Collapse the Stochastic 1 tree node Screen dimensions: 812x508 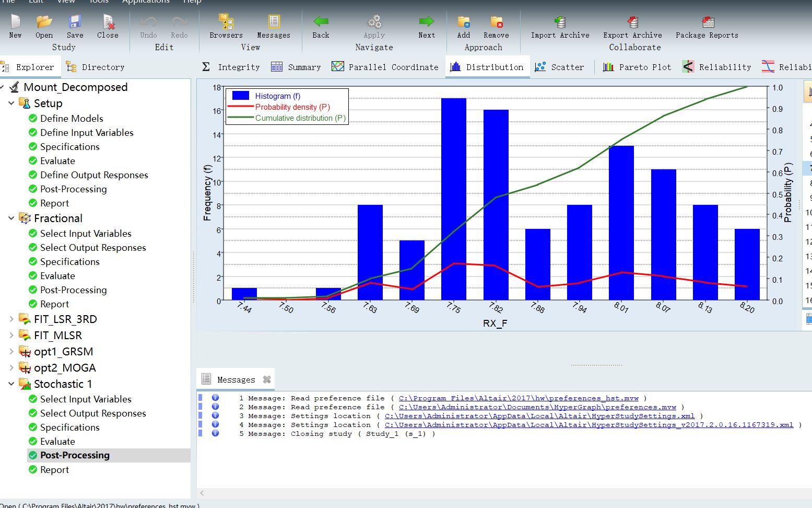(11, 384)
